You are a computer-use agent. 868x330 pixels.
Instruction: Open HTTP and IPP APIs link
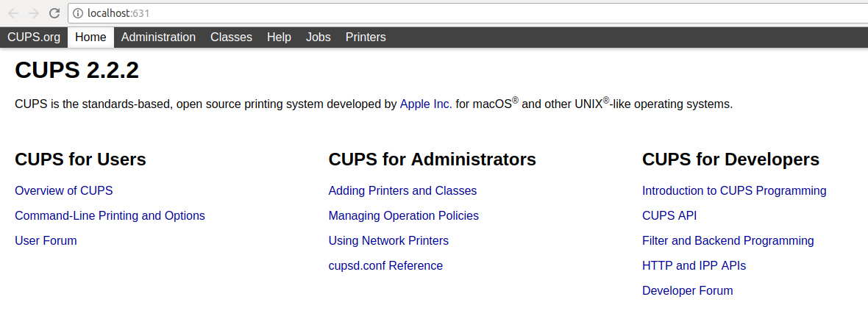click(x=694, y=266)
